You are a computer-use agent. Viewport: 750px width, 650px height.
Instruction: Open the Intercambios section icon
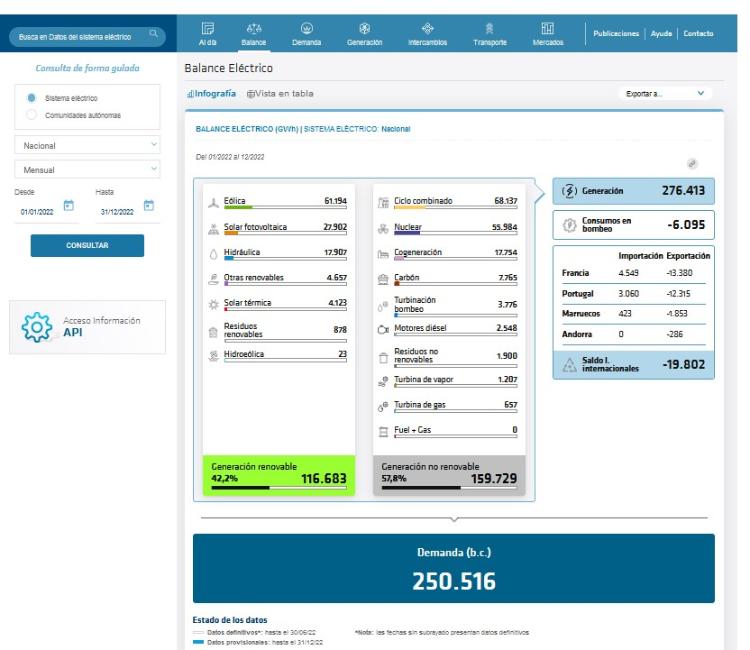pos(428,29)
